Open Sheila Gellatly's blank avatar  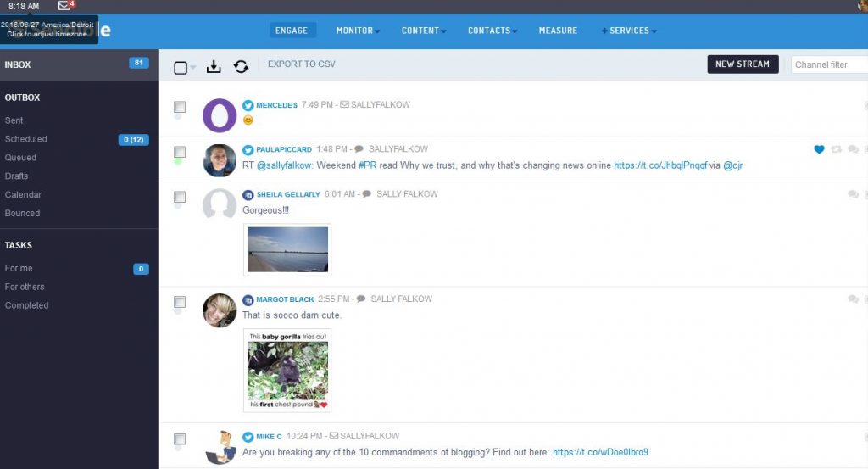[220, 205]
